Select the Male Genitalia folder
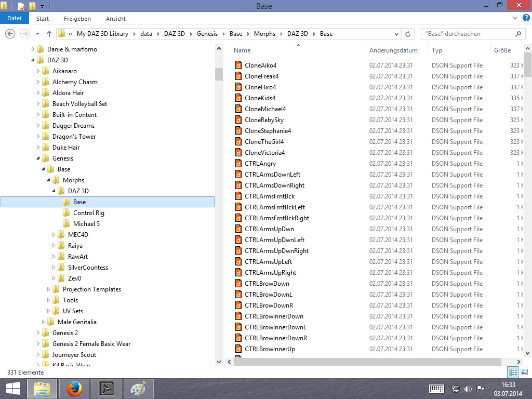The height and width of the screenshot is (399, 532). click(77, 322)
